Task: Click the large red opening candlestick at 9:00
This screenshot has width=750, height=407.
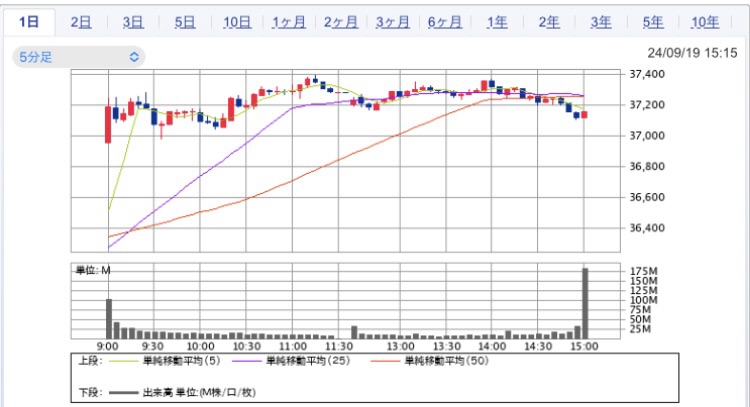Action: point(108,124)
